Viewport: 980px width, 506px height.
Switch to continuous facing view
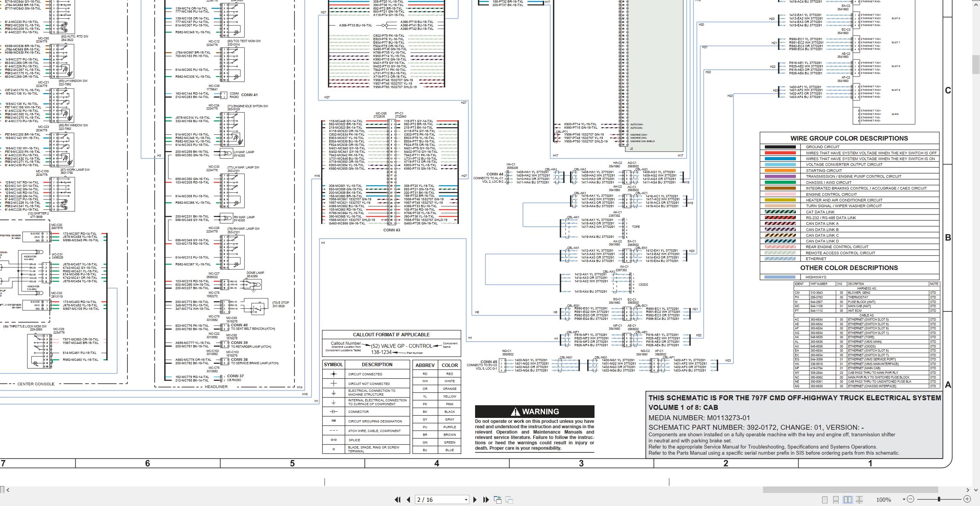tap(859, 499)
